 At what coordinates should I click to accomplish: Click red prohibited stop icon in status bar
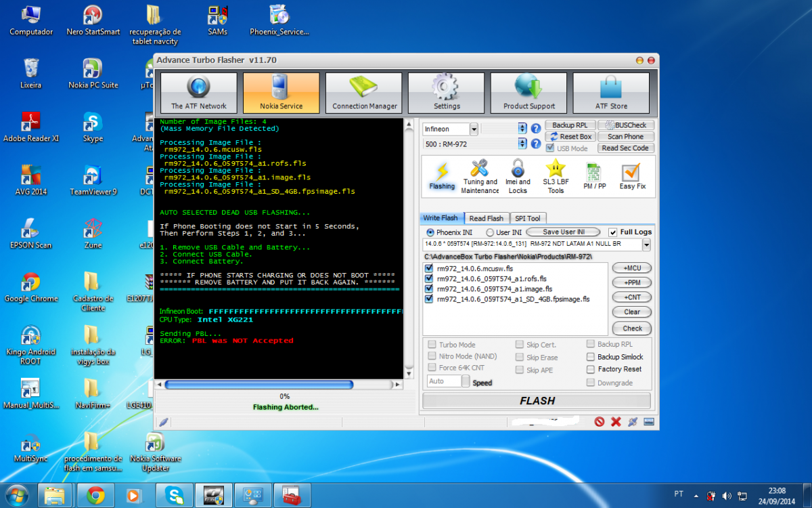point(599,421)
